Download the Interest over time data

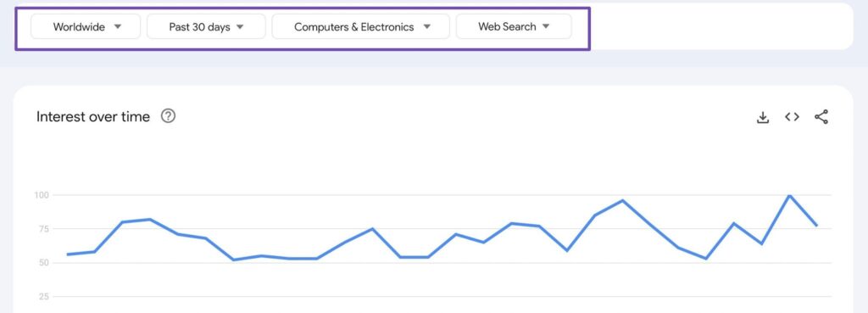[x=763, y=117]
